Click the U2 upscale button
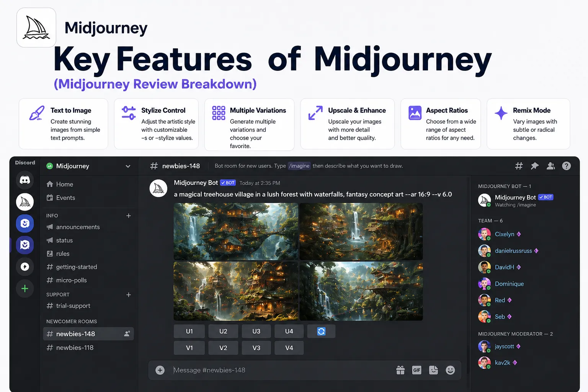This screenshot has height=392, width=588. (x=223, y=331)
